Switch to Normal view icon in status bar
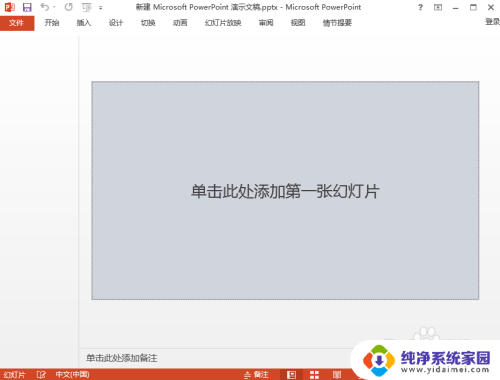 click(291, 375)
